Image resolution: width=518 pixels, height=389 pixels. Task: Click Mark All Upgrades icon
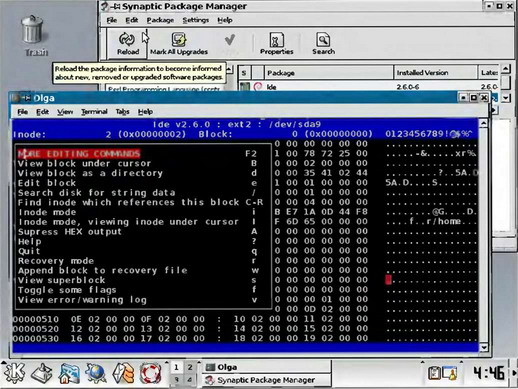coord(179,39)
